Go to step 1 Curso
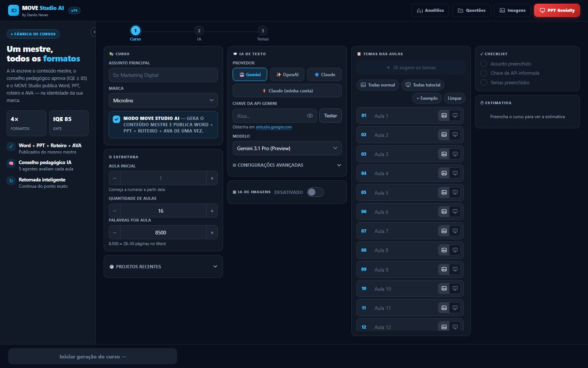Screen dimensions: 588x368 click(x=135, y=33)
